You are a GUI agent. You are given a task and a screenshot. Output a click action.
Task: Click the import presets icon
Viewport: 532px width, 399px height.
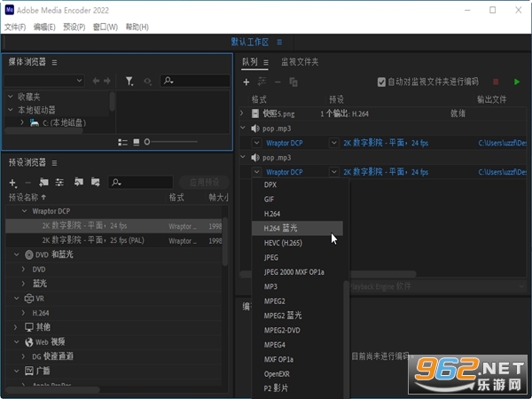(x=79, y=182)
